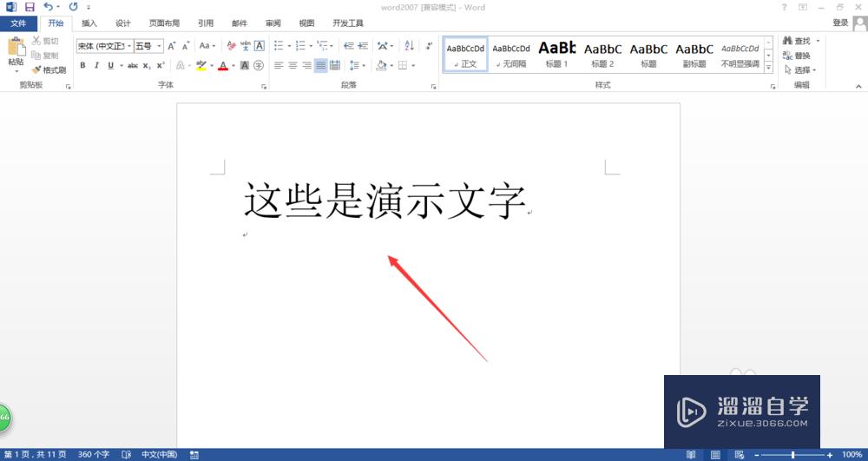The width and height of the screenshot is (868, 461).
Task: Switch to web layout view in status bar
Action: (740, 455)
